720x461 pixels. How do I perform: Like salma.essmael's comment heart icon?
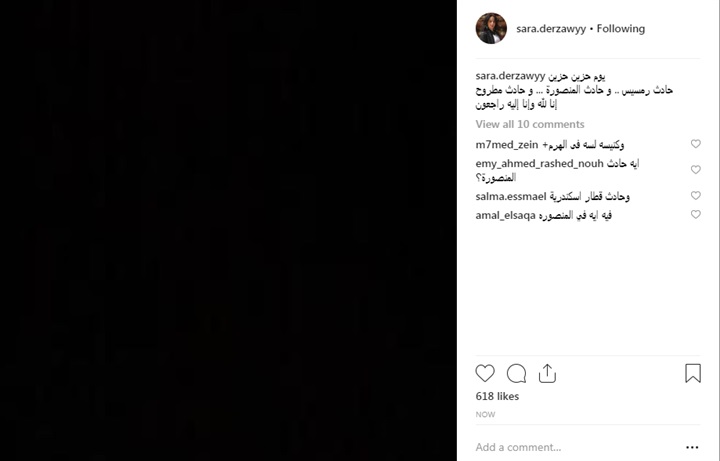click(696, 196)
